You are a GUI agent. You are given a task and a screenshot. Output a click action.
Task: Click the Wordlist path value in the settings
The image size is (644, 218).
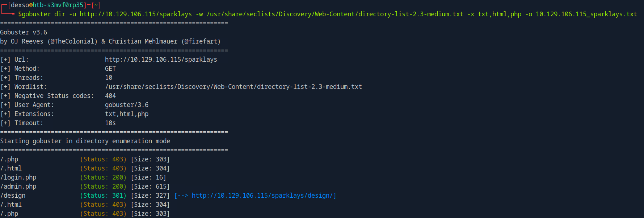[x=233, y=87]
